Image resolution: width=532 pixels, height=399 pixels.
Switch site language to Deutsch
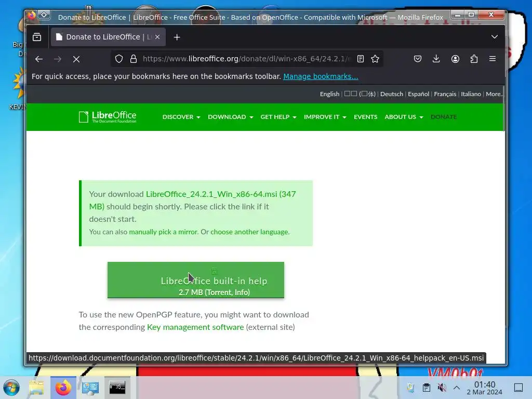(x=392, y=94)
